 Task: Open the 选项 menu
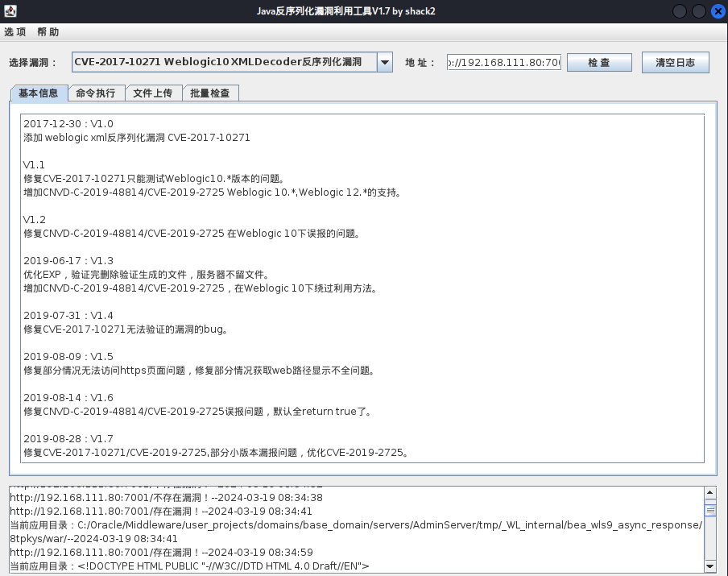click(x=14, y=32)
